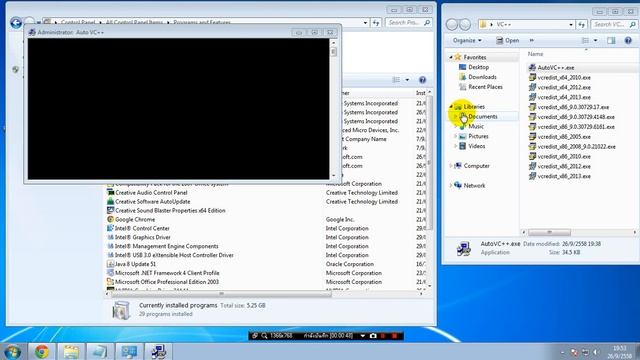640x360 pixels.
Task: Select Intel® Management Engine Components entry
Action: [x=162, y=246]
